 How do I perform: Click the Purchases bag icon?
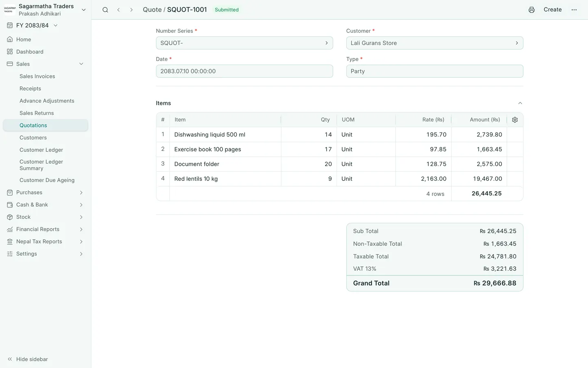pyautogui.click(x=10, y=193)
